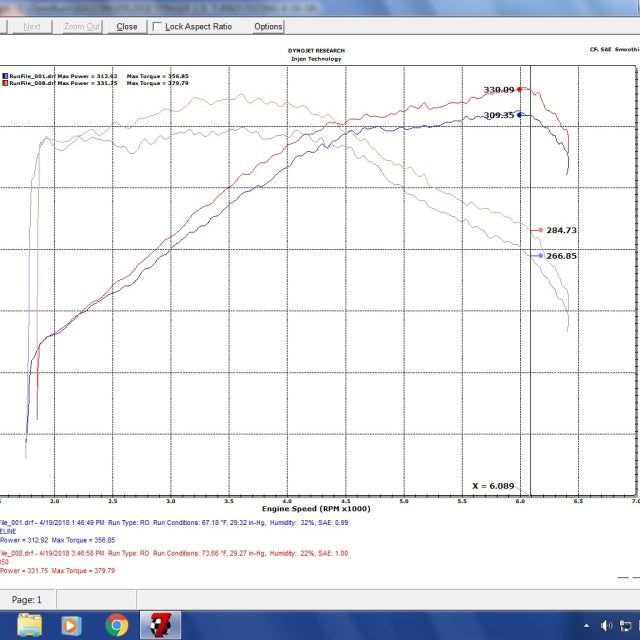This screenshot has width=640, height=640.
Task: Select the red 284.73 torque marker
Action: pyautogui.click(x=540, y=230)
